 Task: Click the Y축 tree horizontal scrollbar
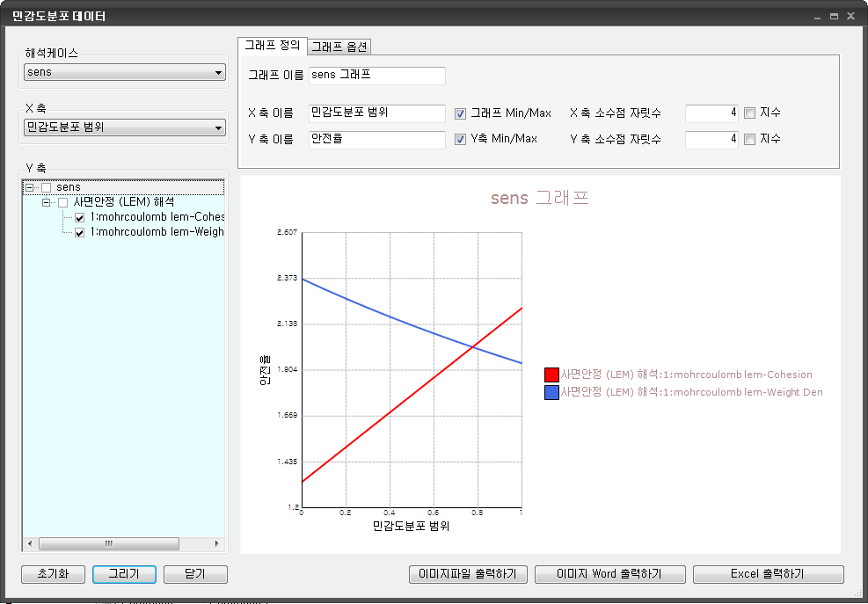coord(109,543)
